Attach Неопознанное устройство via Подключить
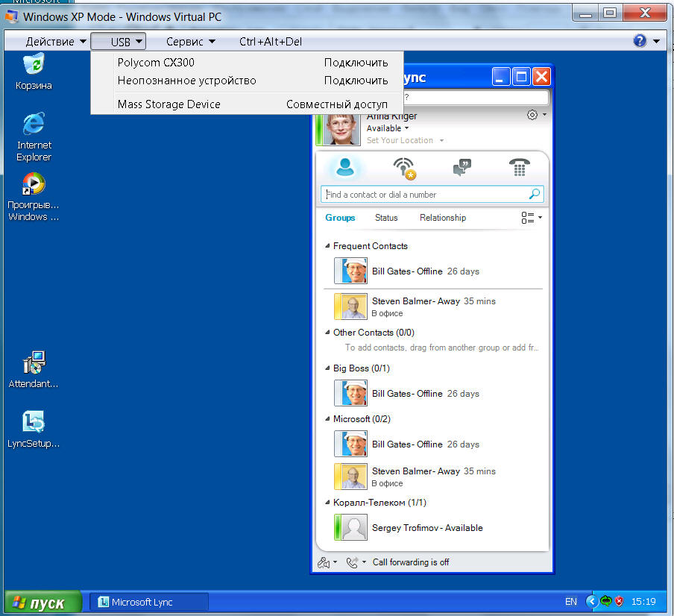The width and height of the screenshot is (674, 616). coord(356,81)
